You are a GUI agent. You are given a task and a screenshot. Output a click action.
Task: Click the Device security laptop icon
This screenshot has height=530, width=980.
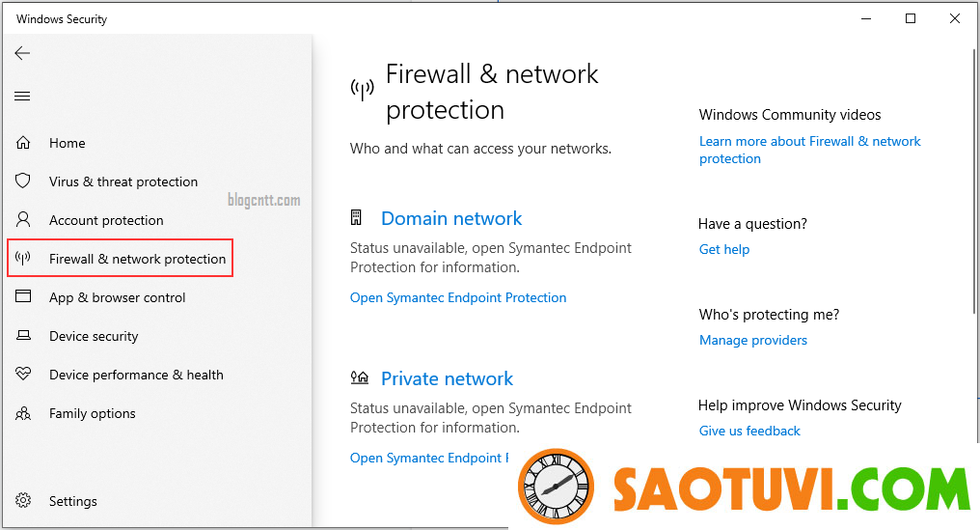coord(24,336)
